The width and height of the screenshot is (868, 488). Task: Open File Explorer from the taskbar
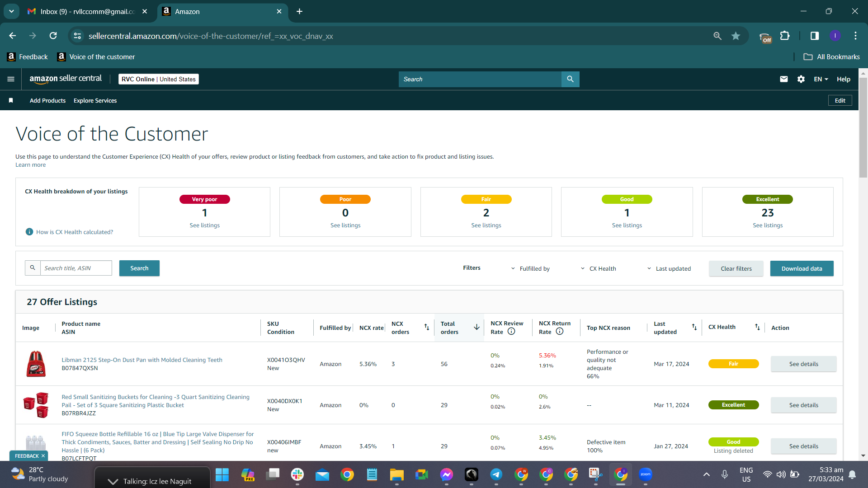[x=397, y=474]
